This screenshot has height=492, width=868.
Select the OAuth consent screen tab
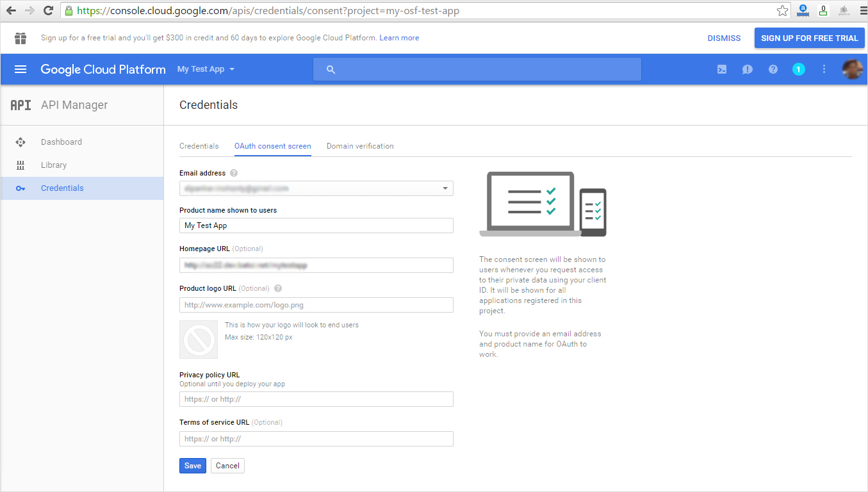click(273, 146)
